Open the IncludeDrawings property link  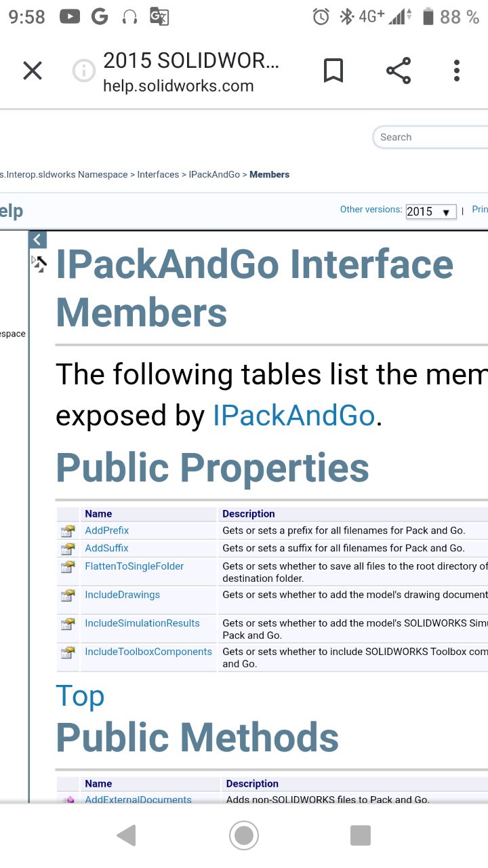point(122,595)
